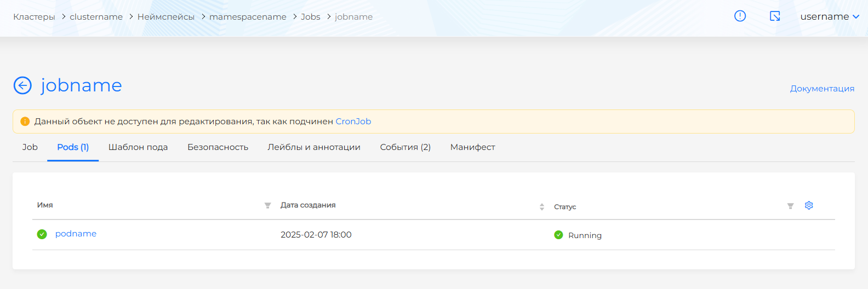Select the Лейблы и аннотации tab
Viewport: 868px width, 289px height.
pos(314,147)
